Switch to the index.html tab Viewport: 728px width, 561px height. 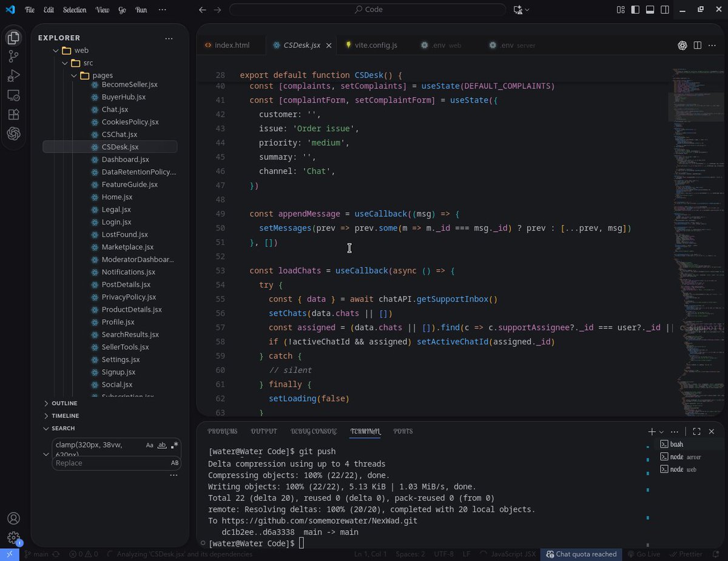(232, 45)
